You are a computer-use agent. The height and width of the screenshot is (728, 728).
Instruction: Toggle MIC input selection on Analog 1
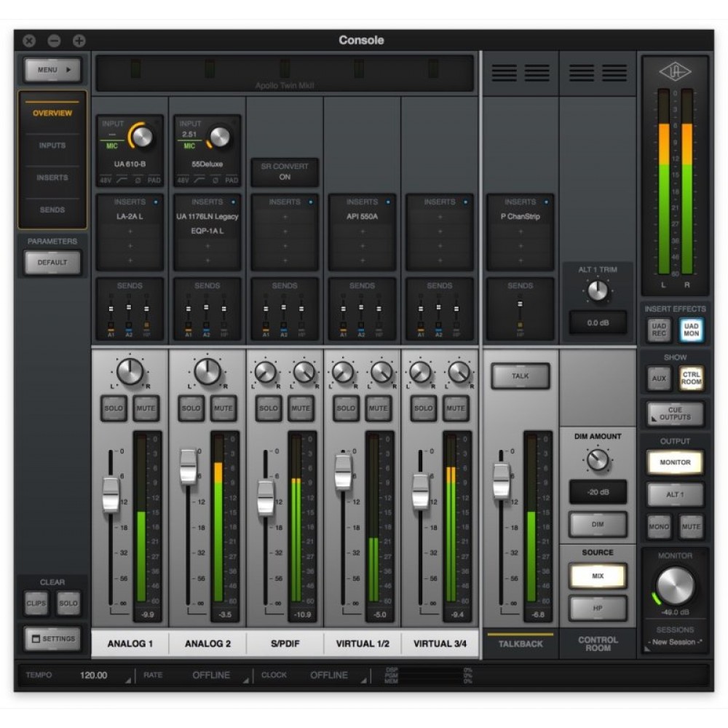112,146
